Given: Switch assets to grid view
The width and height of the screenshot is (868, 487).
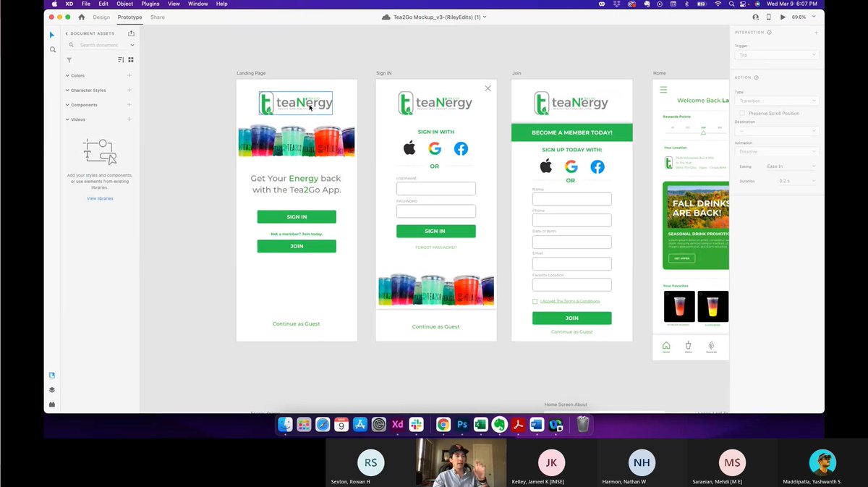Looking at the screenshot, I should (x=131, y=60).
